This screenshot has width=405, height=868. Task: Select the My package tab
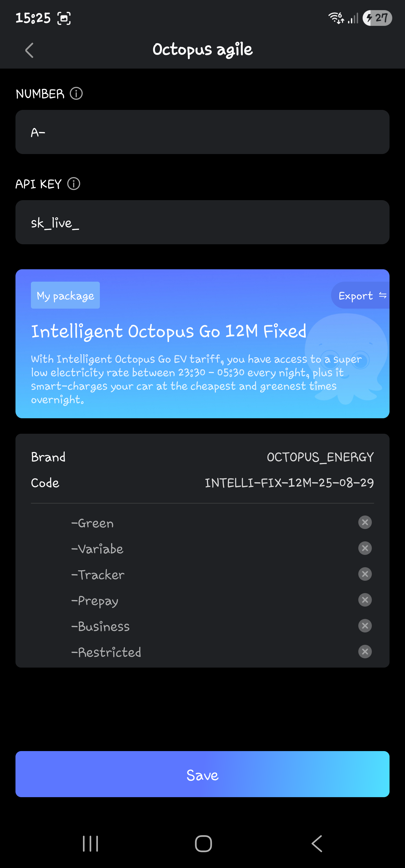pyautogui.click(x=66, y=295)
